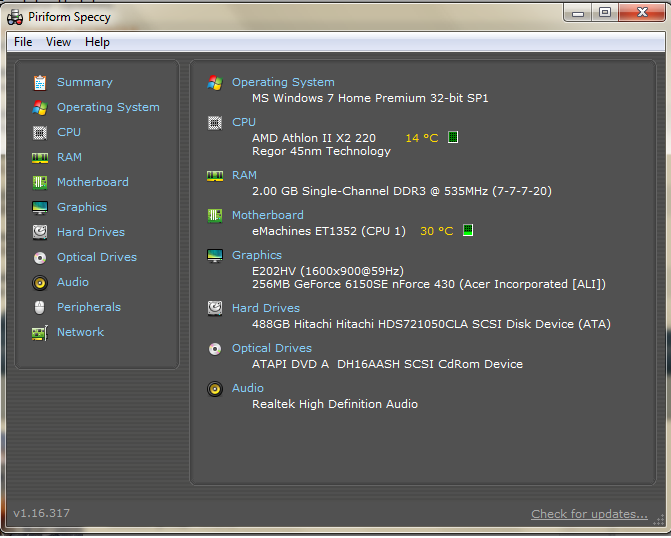Click the Graphics monitor icon in sidebar
Viewport: 671px width, 538px height.
(x=40, y=208)
